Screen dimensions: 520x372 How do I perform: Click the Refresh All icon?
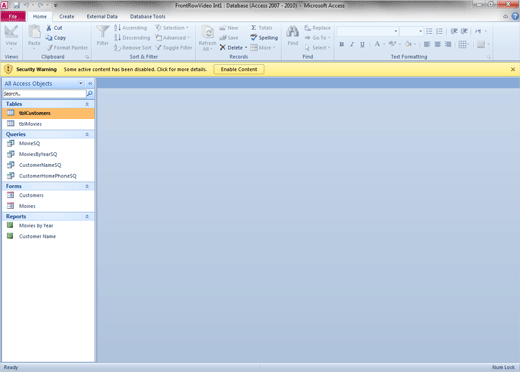[208, 32]
